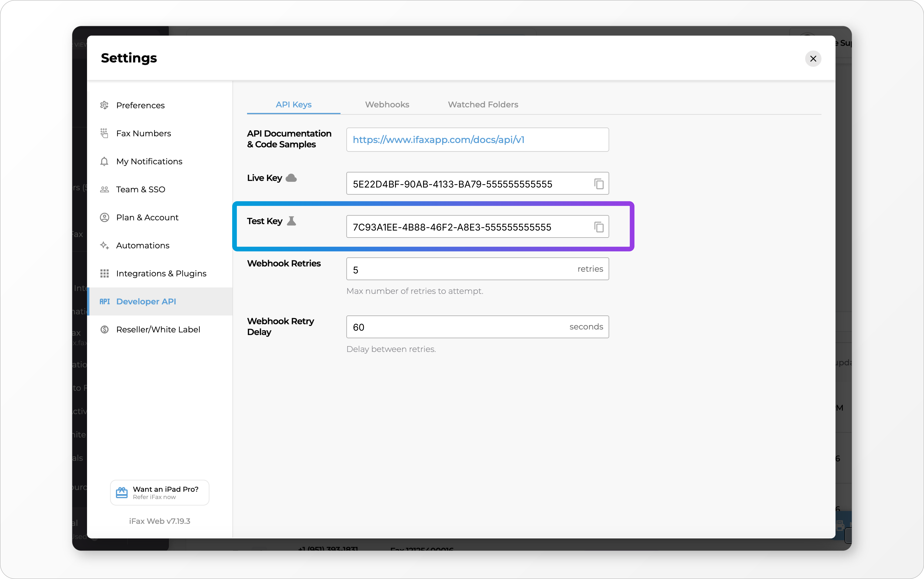Click the Webhook Retries input field

[460, 269]
